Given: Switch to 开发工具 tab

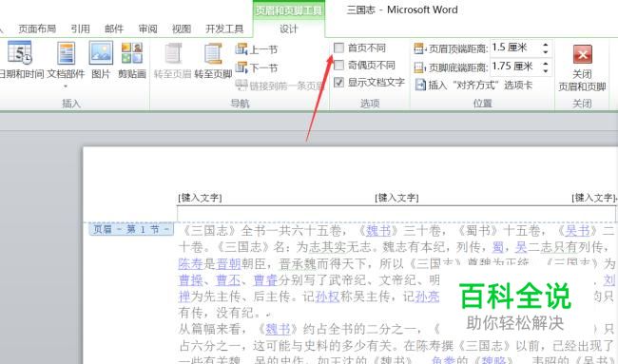Looking at the screenshot, I should [x=224, y=29].
